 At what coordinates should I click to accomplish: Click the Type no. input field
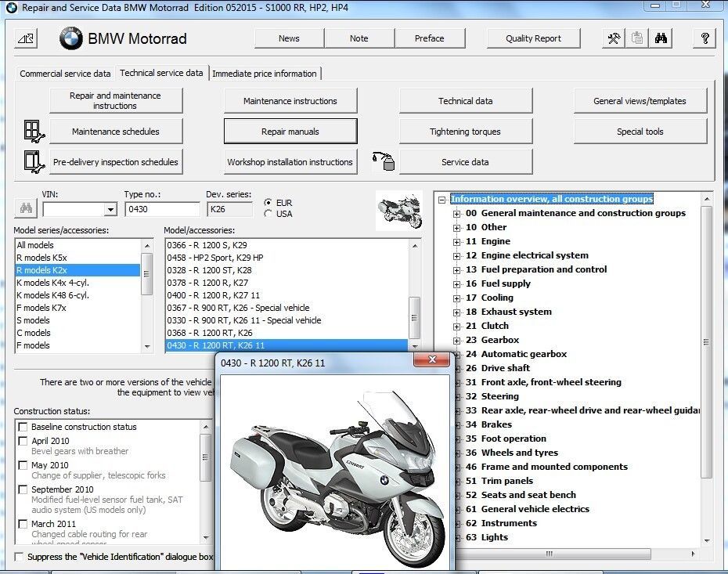point(162,209)
